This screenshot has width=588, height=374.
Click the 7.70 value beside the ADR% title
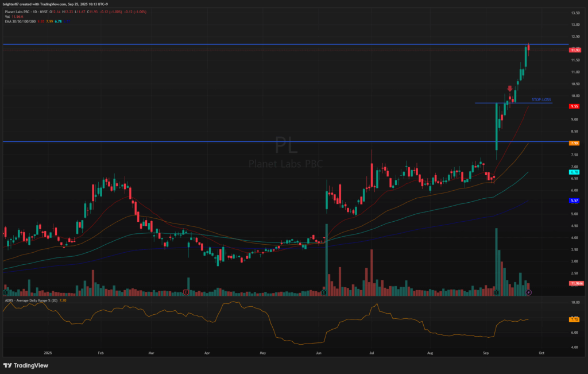pyautogui.click(x=63, y=300)
